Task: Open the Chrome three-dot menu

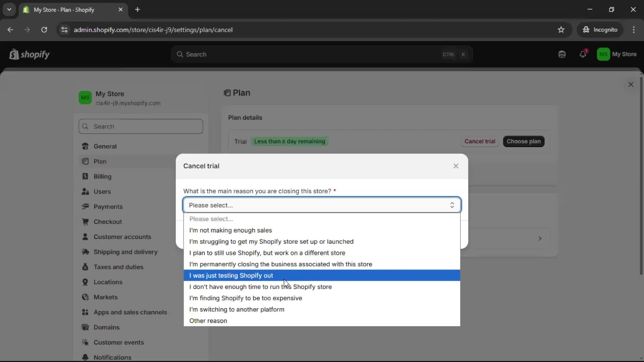Action: coord(634,29)
